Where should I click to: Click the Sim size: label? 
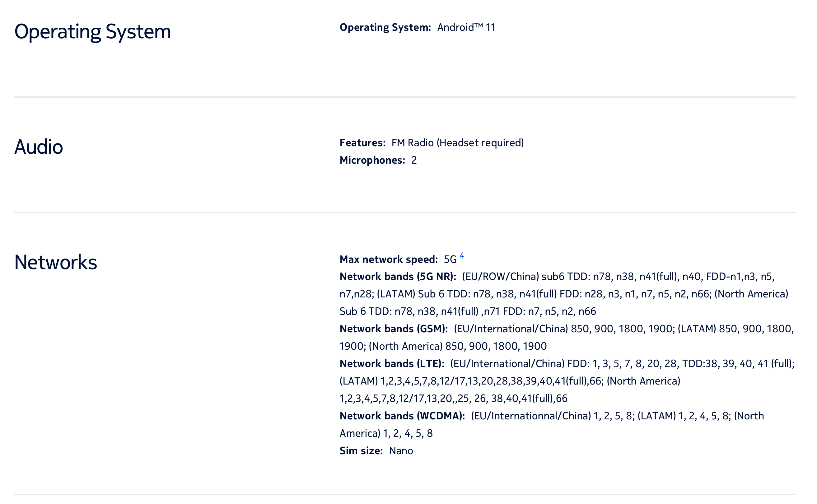click(x=361, y=451)
